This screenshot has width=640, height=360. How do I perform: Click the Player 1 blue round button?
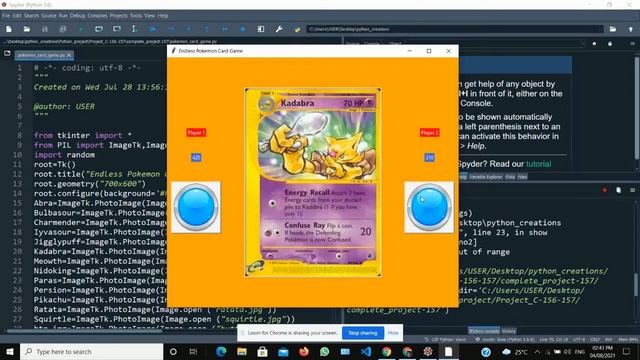point(196,207)
